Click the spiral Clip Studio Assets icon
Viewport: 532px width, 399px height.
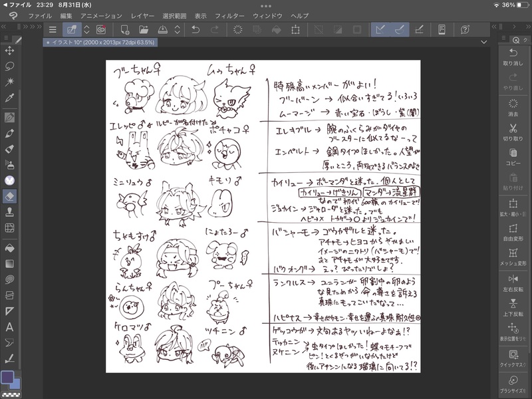[x=101, y=29]
